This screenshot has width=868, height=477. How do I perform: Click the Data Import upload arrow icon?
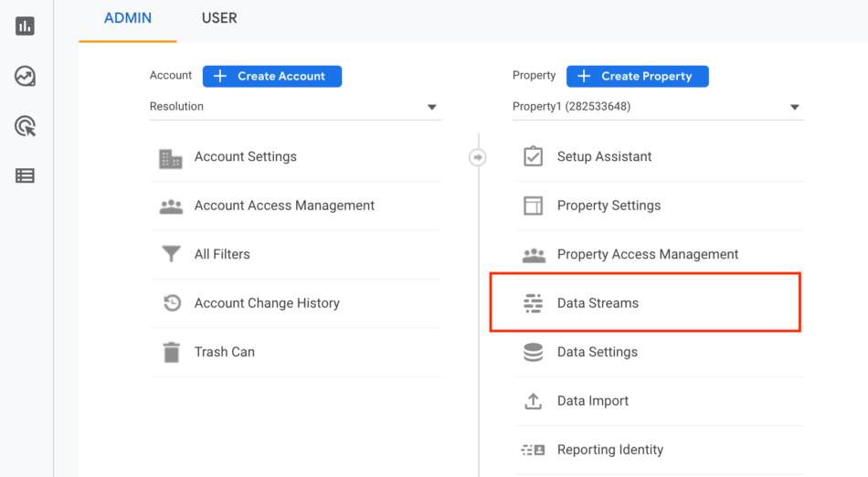[x=533, y=400]
